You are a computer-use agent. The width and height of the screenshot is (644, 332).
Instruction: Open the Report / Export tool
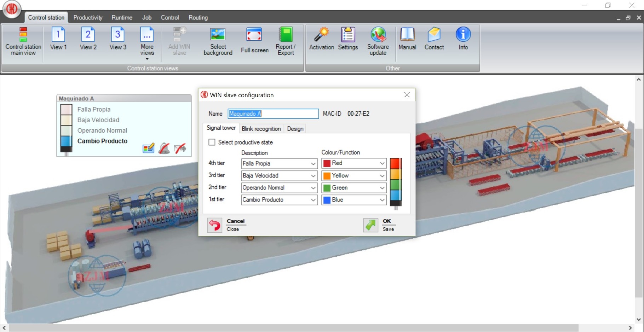[x=286, y=41]
